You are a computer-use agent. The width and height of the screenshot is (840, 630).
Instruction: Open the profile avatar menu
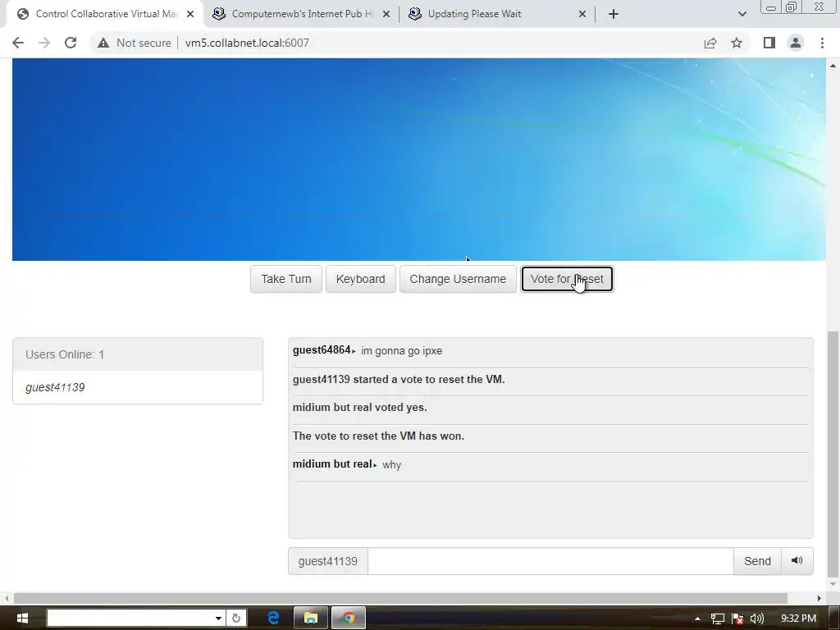[796, 43]
